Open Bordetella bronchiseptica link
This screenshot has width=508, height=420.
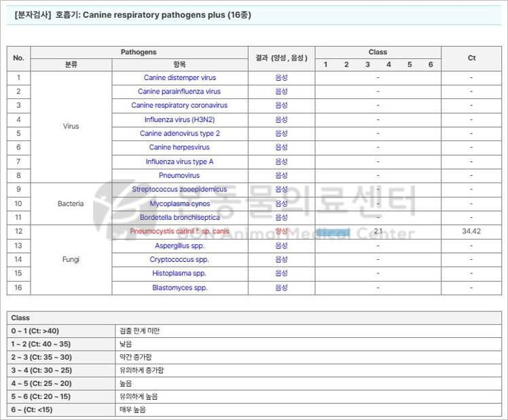179,217
